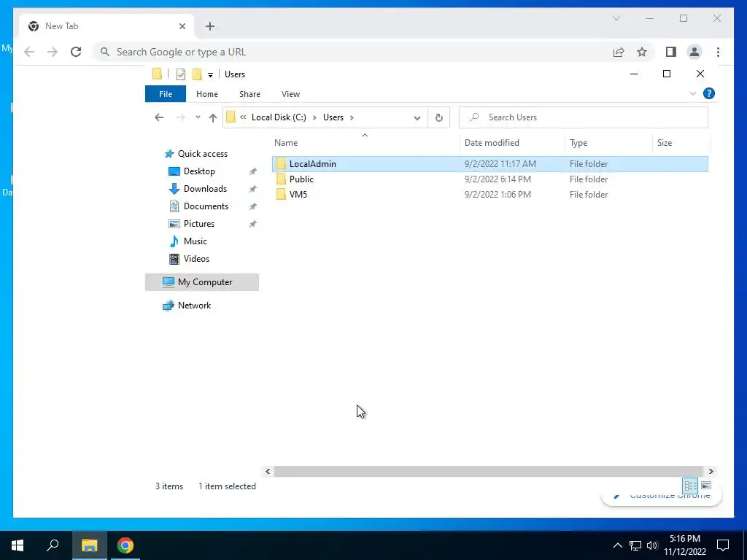
Task: Open Quick access in navigation pane
Action: pos(203,154)
